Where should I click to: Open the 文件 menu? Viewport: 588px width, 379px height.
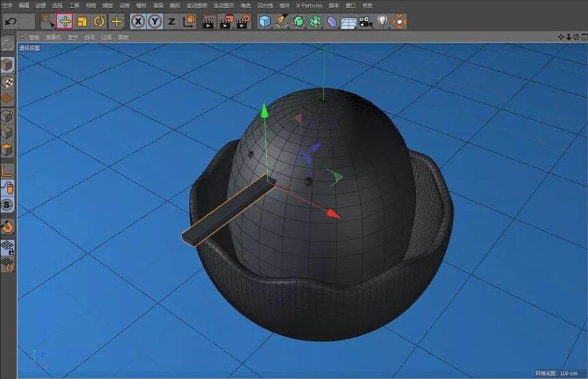coord(7,5)
